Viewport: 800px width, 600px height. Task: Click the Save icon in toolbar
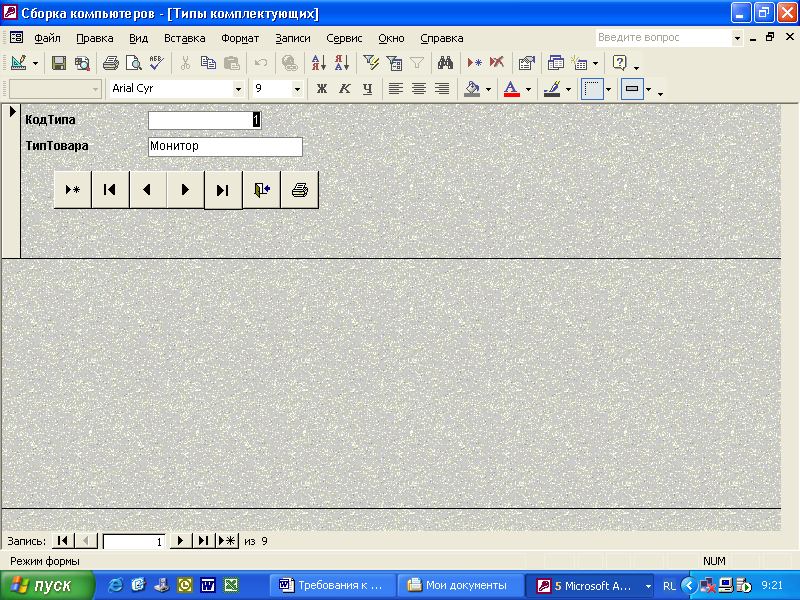pyautogui.click(x=59, y=63)
